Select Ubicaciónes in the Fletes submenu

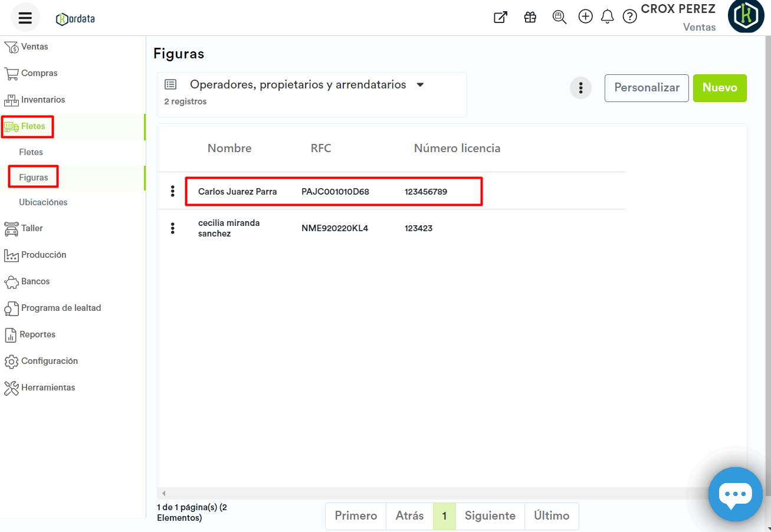(x=43, y=202)
